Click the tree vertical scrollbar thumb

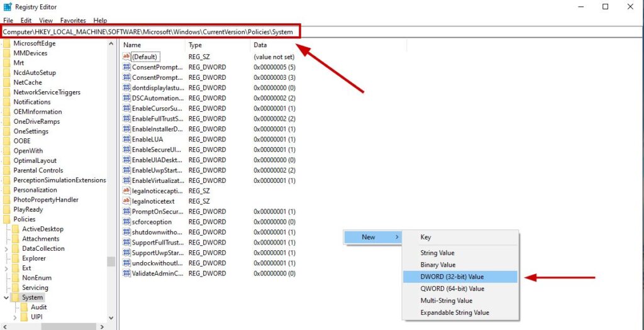click(x=111, y=261)
